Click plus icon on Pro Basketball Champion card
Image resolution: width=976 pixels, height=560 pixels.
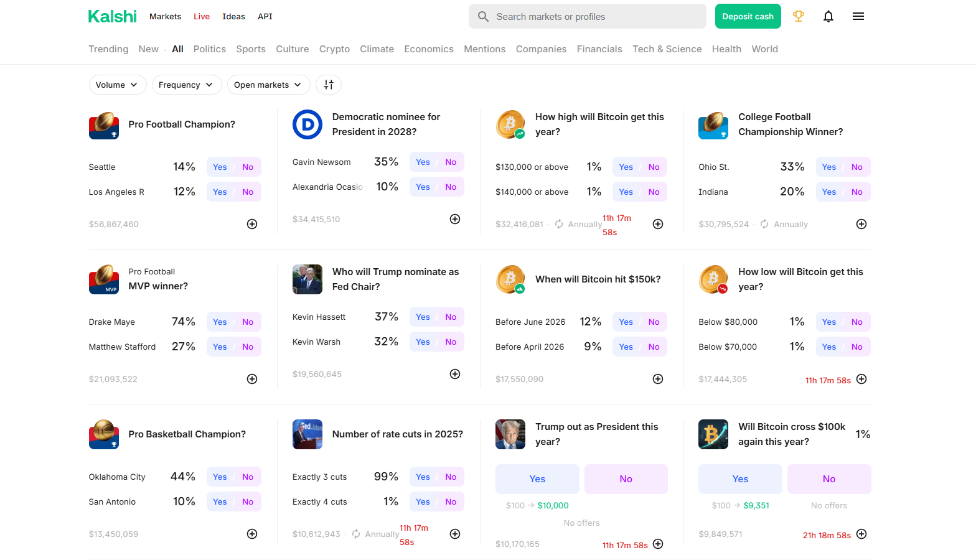pos(252,534)
